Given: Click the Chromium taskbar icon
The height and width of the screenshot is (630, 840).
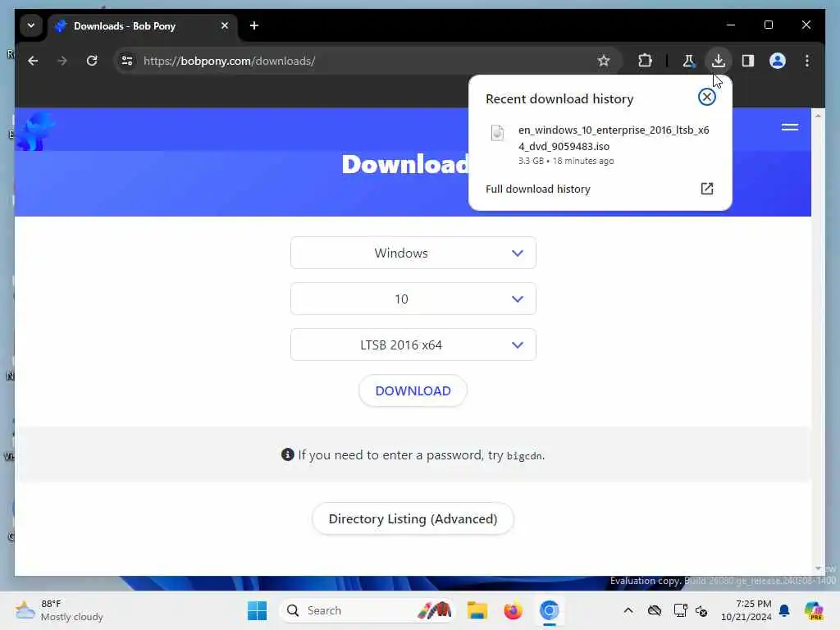Looking at the screenshot, I should point(549,610).
